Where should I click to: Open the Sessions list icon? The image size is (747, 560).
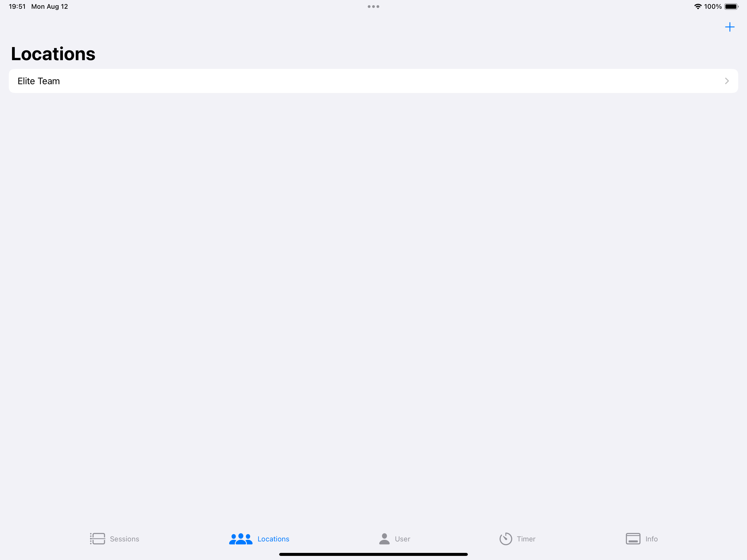(x=97, y=539)
